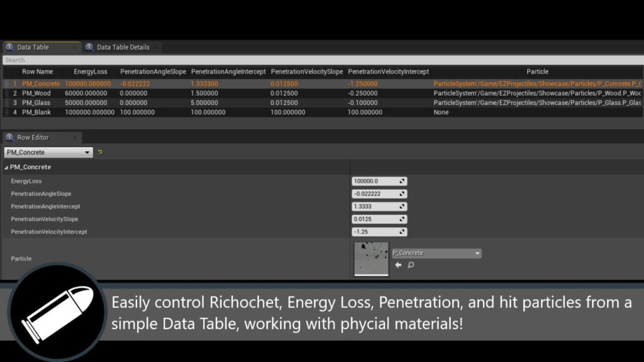Click the Data Table tab magnifier icon
Screen dimensions: 644x362
(9, 47)
